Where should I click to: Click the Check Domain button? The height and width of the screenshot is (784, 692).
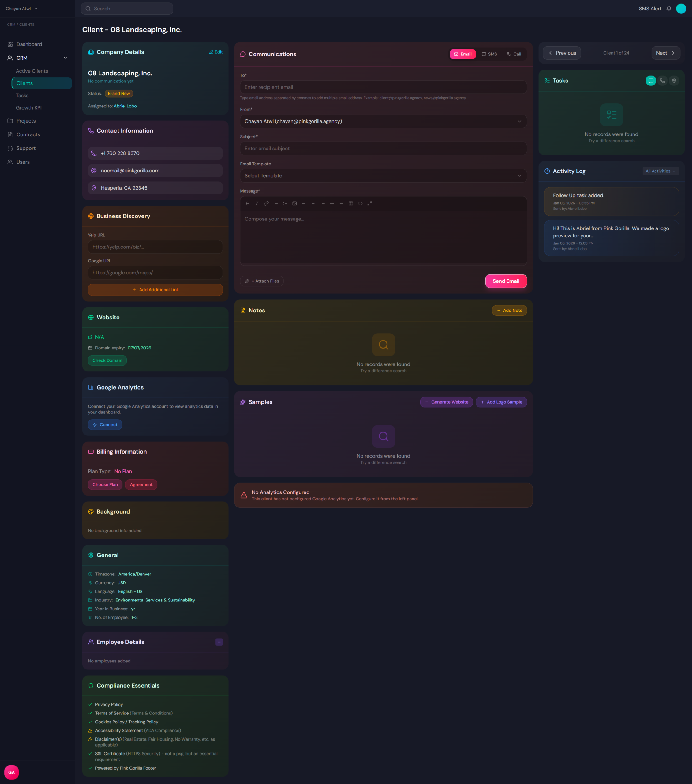tap(107, 360)
